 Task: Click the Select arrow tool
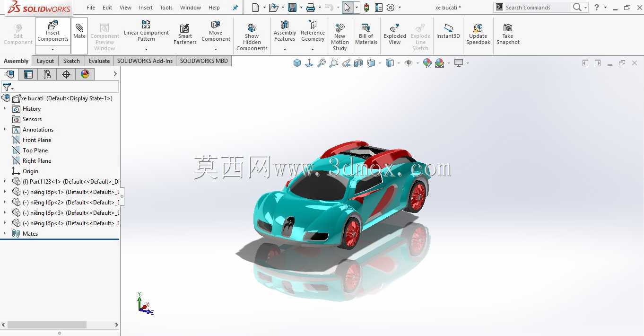pos(348,8)
